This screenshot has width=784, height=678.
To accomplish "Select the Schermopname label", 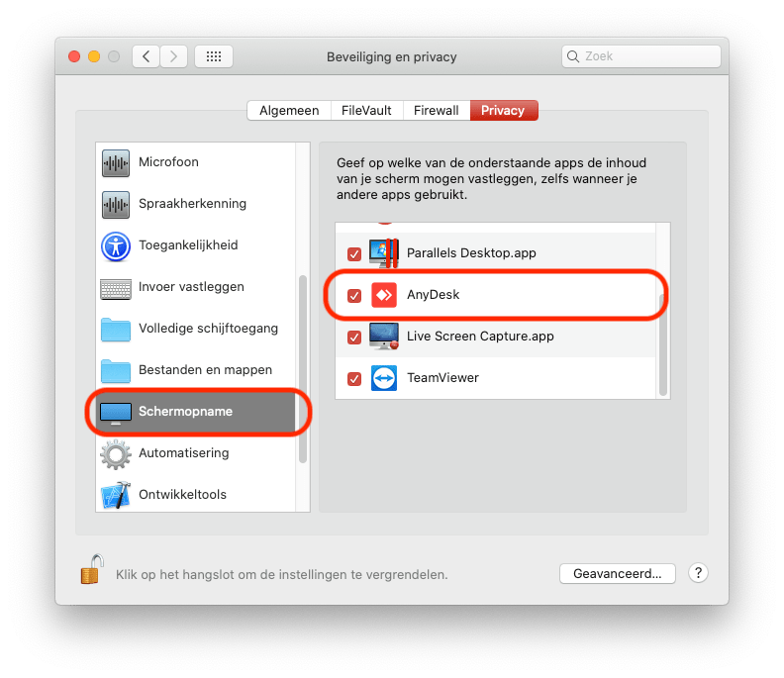I will tap(185, 411).
